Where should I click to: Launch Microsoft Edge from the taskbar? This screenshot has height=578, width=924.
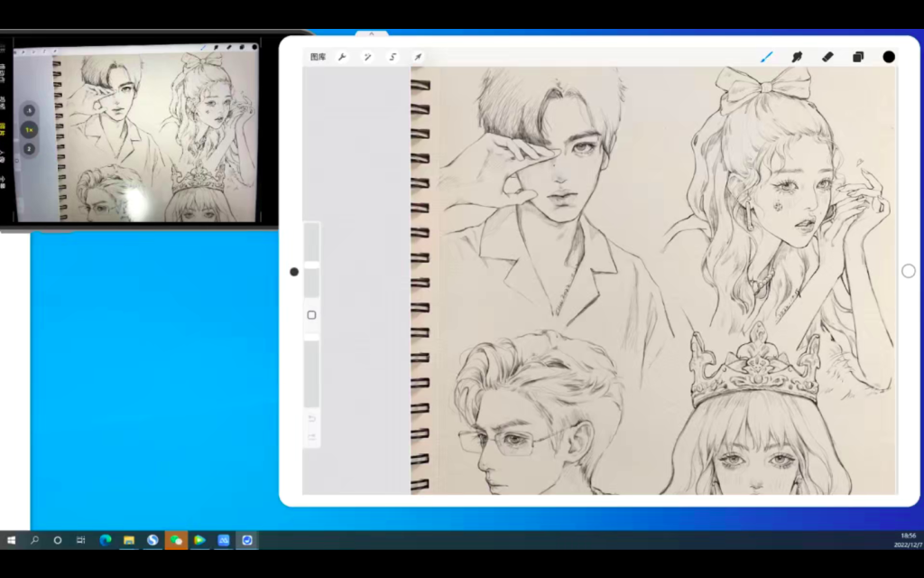[105, 540]
